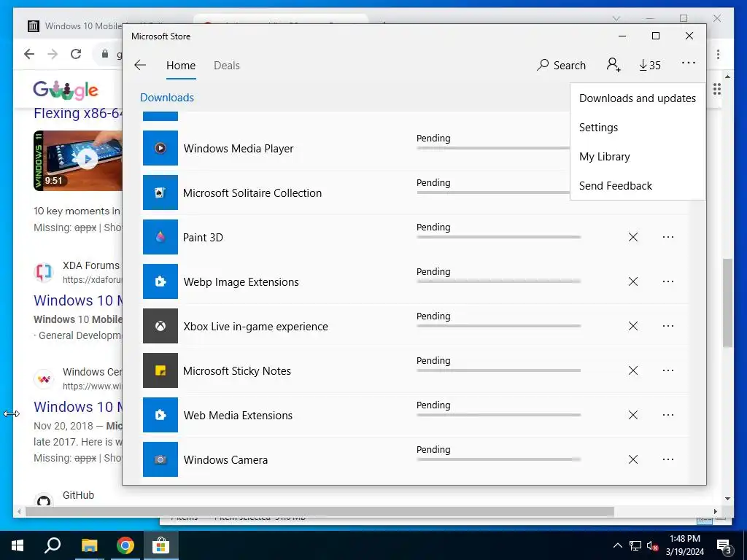The width and height of the screenshot is (747, 560).
Task: Click the Google doodle logo in Chrome
Action: 66,90
